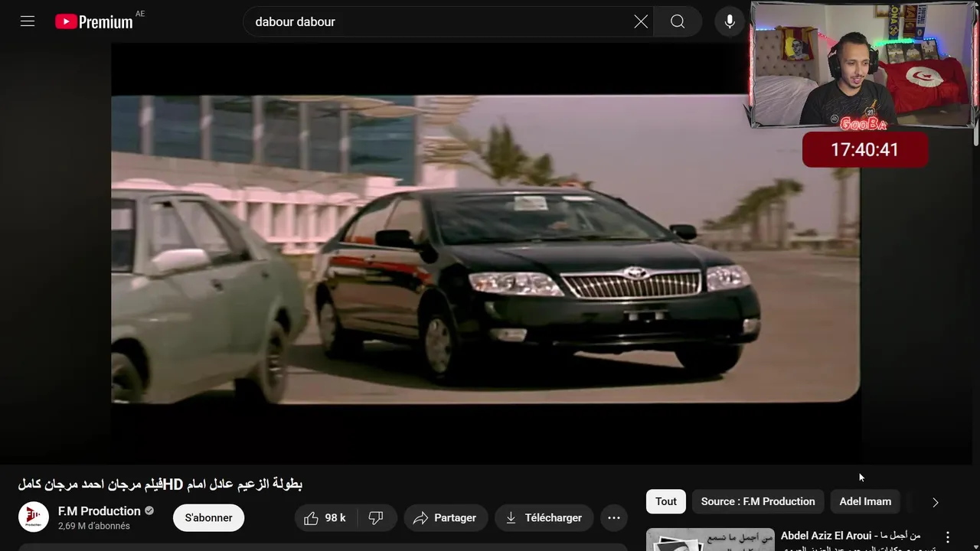Image resolution: width=980 pixels, height=551 pixels.
Task: Open the three-dots more actions menu
Action: 614,517
